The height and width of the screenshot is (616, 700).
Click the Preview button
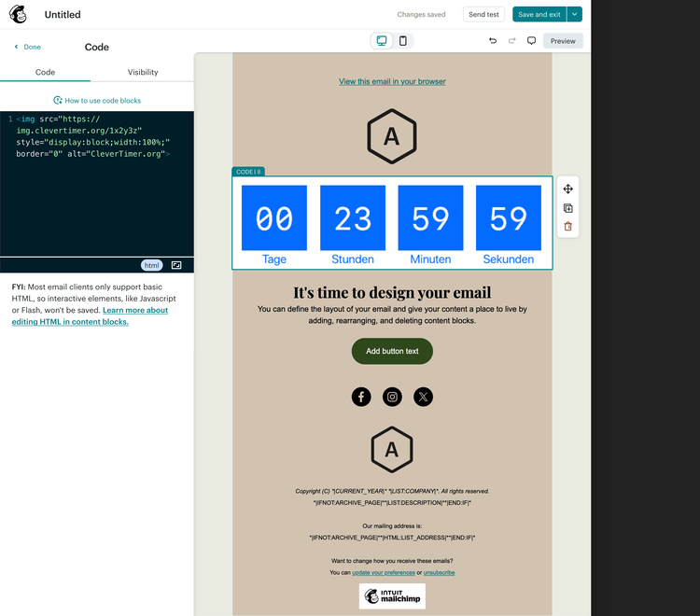(x=563, y=41)
